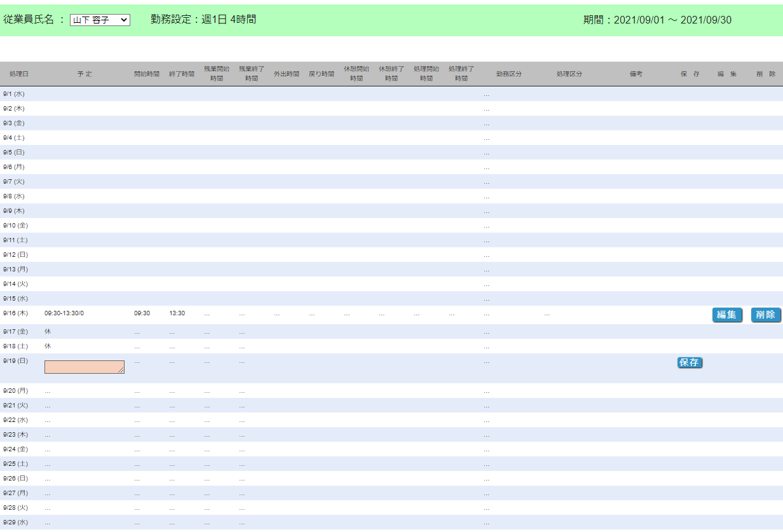The width and height of the screenshot is (783, 532).
Task: Click the 09:30 start time on 9/16
Action: click(142, 313)
